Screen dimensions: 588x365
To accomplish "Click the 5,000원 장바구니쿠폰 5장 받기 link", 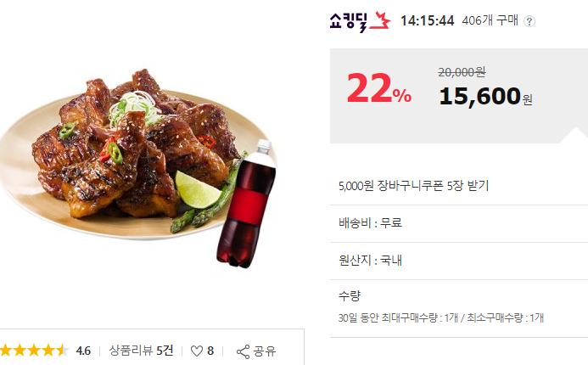I will point(413,185).
